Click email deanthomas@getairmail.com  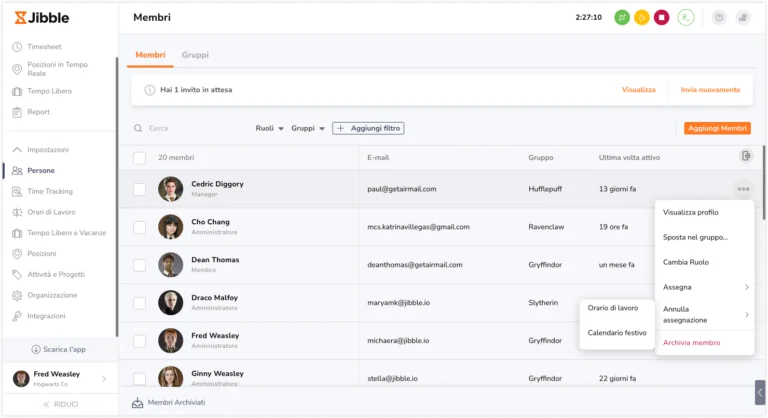tap(415, 265)
